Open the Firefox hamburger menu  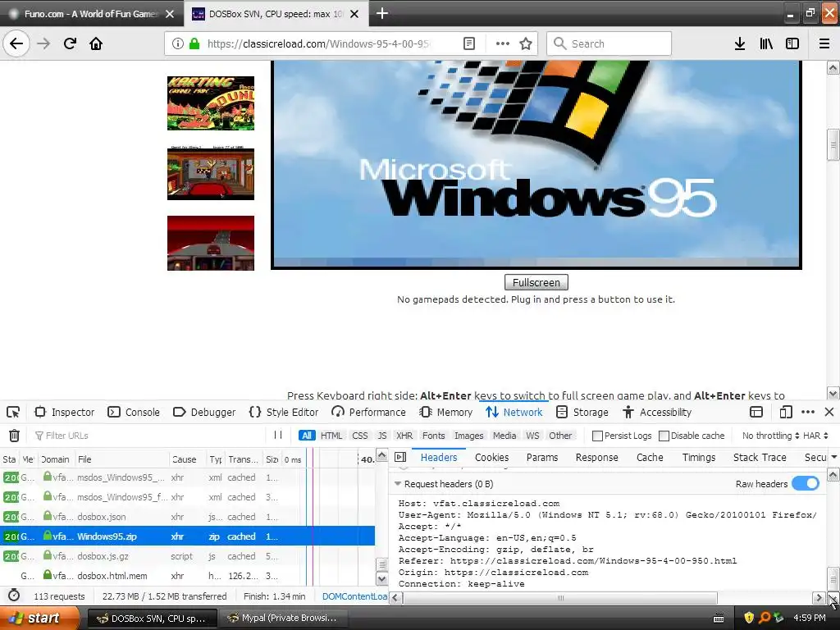point(824,43)
